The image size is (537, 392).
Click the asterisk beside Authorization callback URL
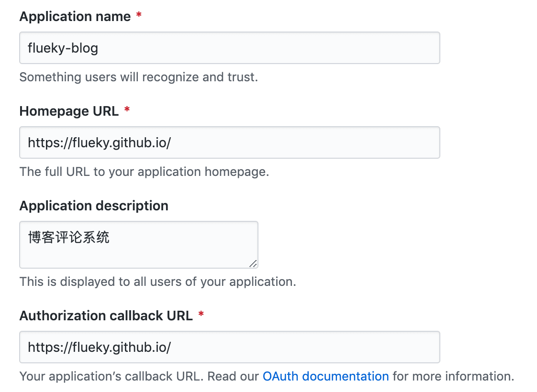click(201, 316)
